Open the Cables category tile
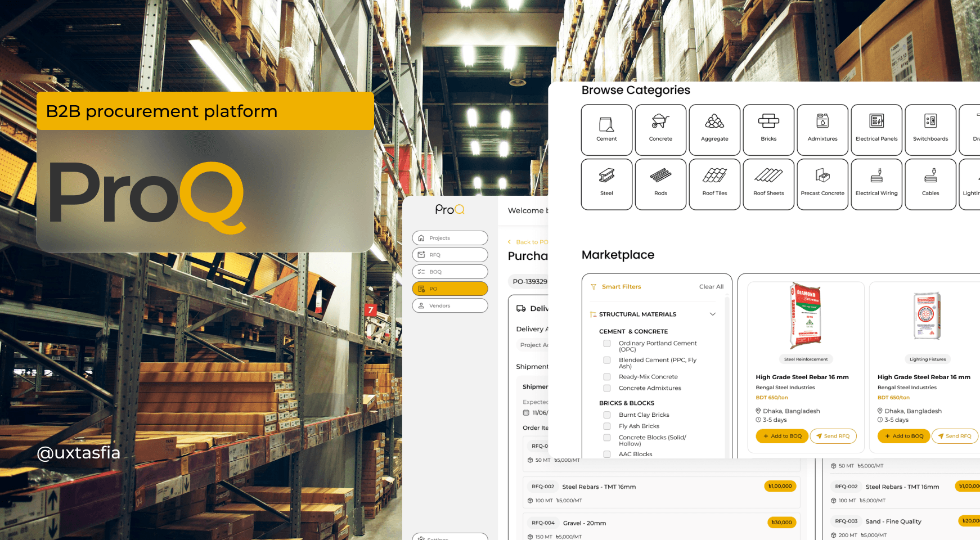The image size is (980, 540). (x=930, y=184)
